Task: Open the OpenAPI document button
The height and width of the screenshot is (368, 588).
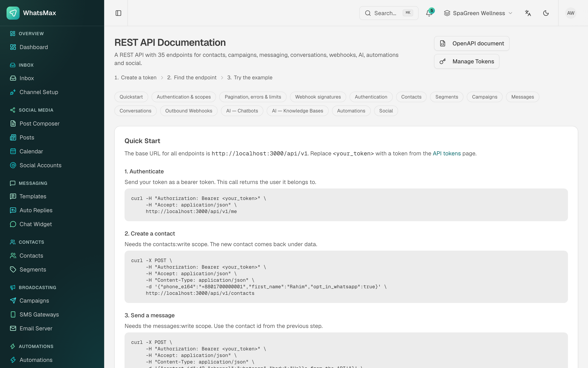Action: [x=472, y=43]
